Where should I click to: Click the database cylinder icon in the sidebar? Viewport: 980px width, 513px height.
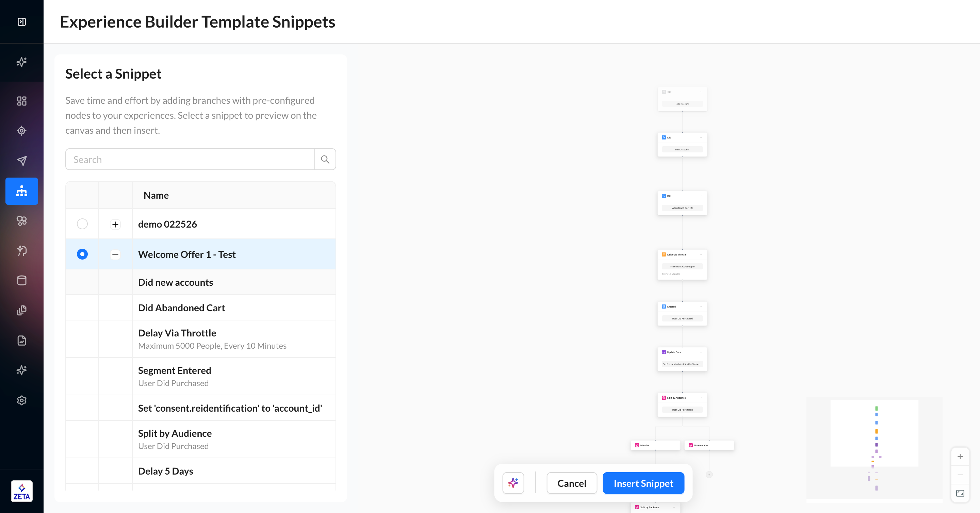(x=22, y=281)
